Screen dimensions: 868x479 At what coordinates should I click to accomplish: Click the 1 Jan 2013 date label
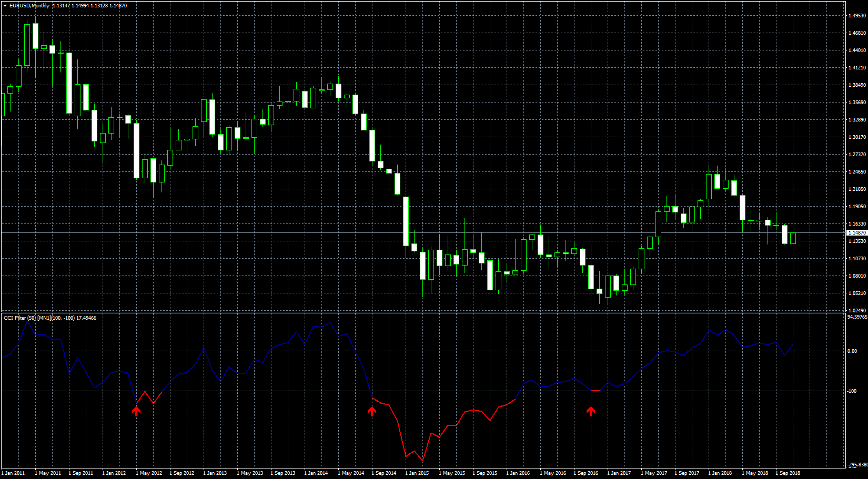pos(215,473)
